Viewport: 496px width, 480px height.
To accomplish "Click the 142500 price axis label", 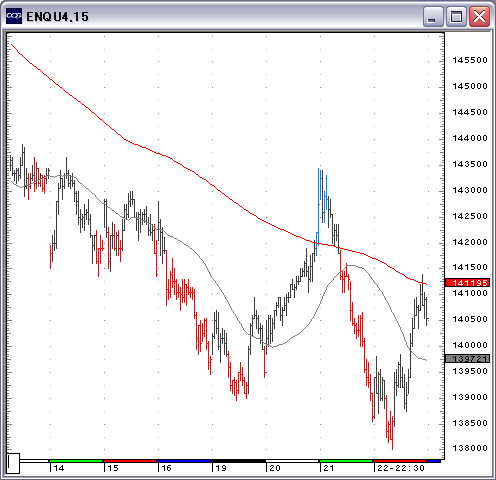I will click(x=470, y=216).
